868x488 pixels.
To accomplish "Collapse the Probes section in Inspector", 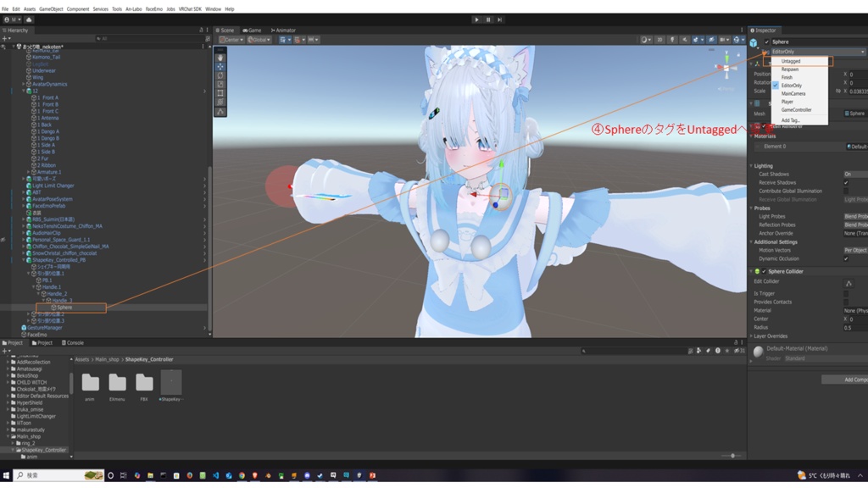I will pyautogui.click(x=751, y=208).
